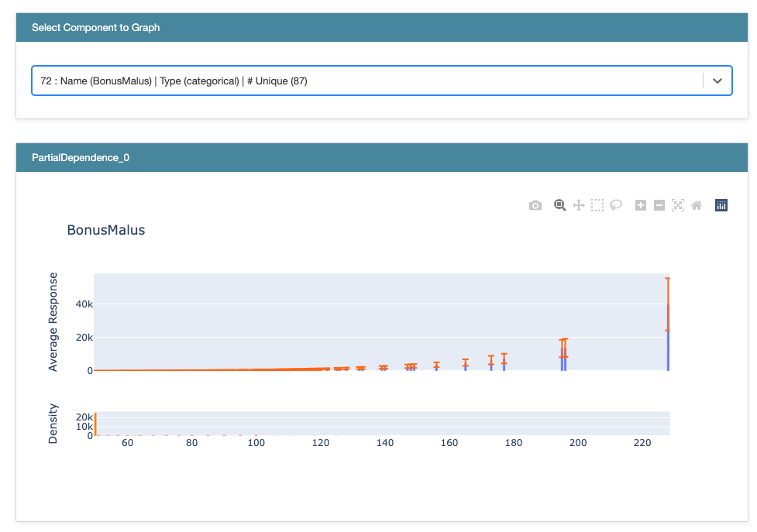Viewport: 757px width, 532px height.
Task: Click the PartialDependence_0 panel header
Action: [x=81, y=158]
